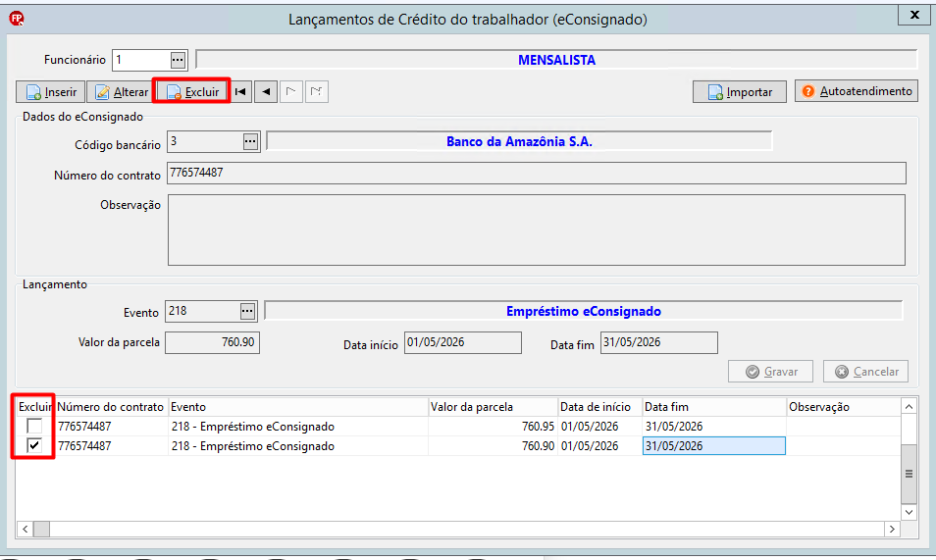This screenshot has width=936, height=560.
Task: Check Excluir box for 760.95 row
Action: (34, 427)
